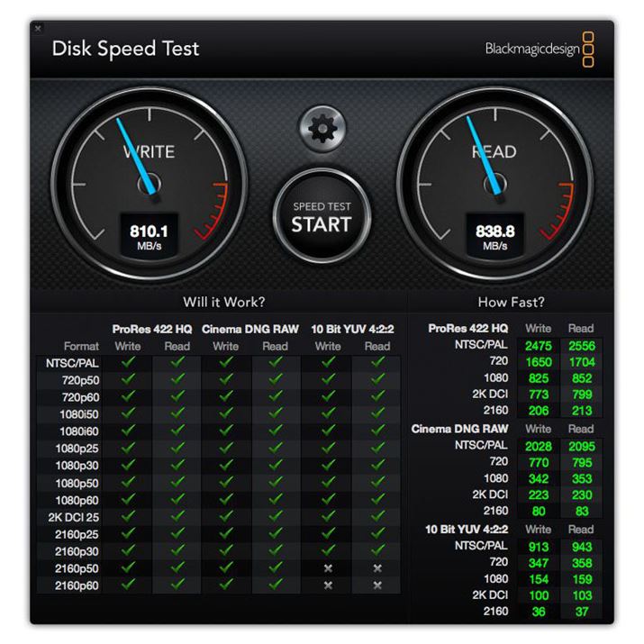644x644 pixels.
Task: Click the Disk Speed Test title
Action: click(x=125, y=49)
